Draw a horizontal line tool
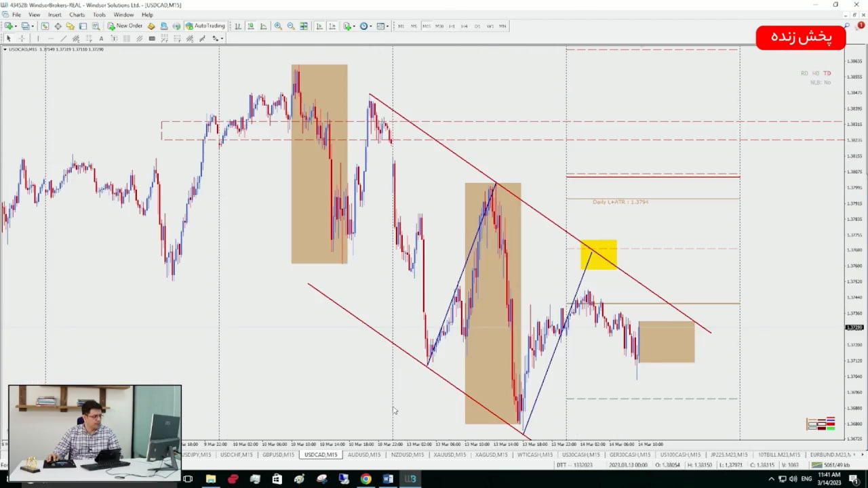The height and width of the screenshot is (488, 868). 50,39
